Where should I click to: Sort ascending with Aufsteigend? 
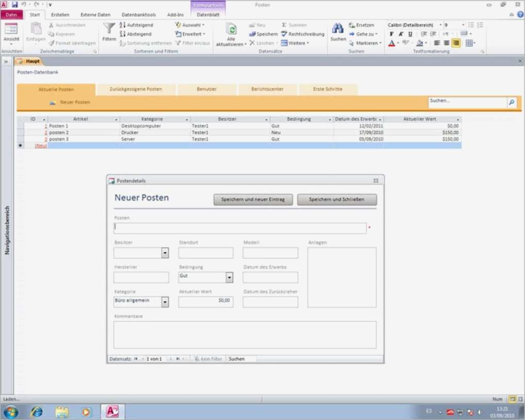136,25
